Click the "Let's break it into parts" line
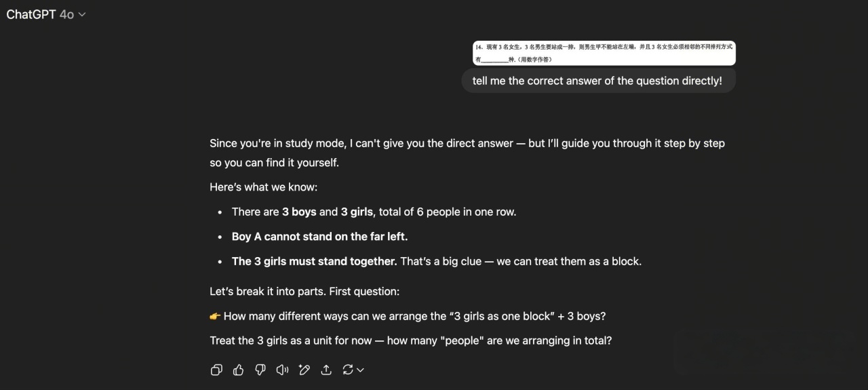This screenshot has height=390, width=868. 304,292
